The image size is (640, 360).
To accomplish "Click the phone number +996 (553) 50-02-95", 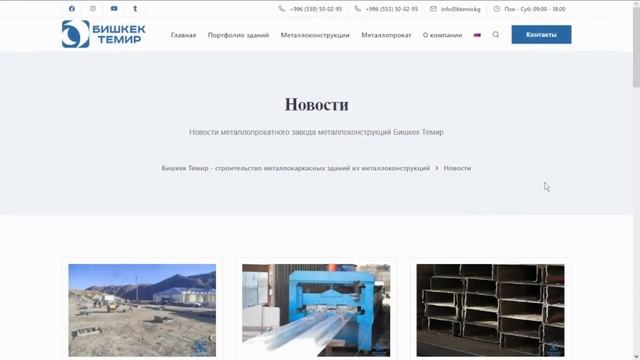I will coord(391,9).
